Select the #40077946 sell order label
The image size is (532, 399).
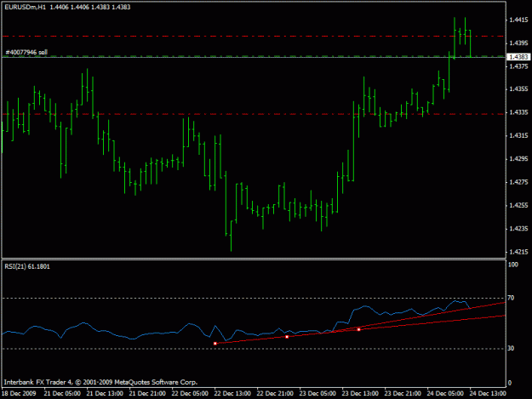point(26,52)
